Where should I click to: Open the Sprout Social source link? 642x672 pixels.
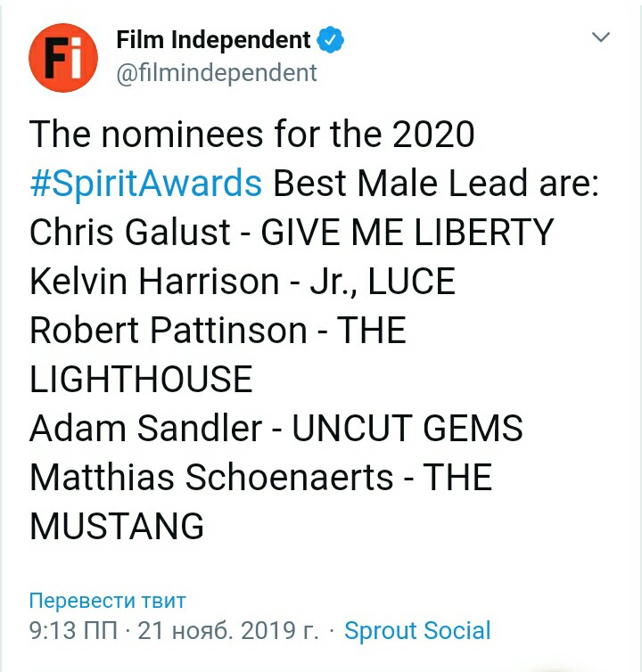click(x=417, y=631)
